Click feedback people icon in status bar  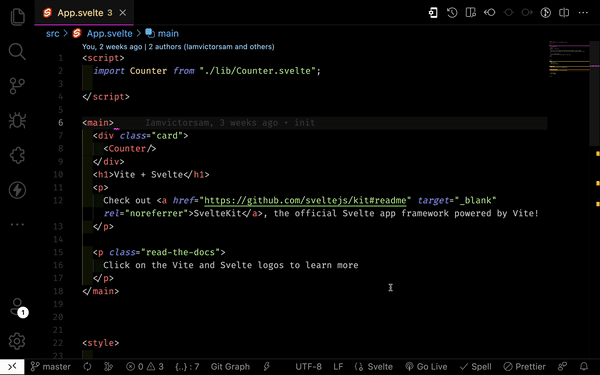pos(562,367)
